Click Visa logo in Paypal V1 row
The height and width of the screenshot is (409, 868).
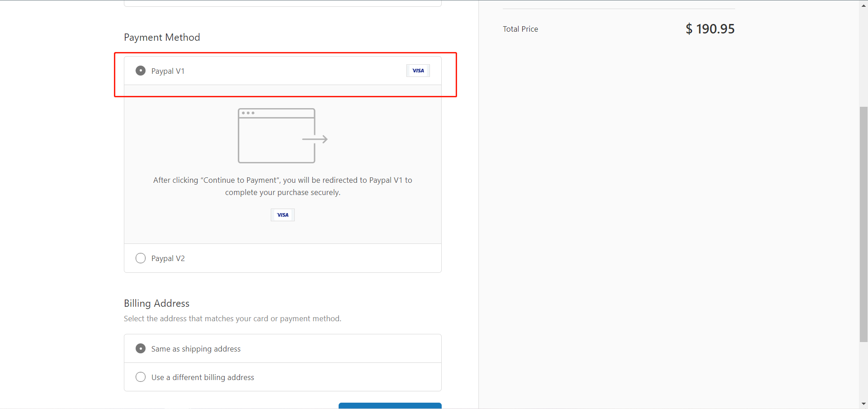(x=418, y=71)
